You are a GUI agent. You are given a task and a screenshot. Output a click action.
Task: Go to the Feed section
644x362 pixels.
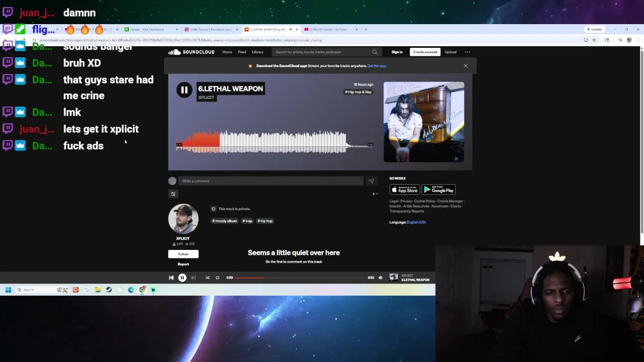(x=242, y=52)
